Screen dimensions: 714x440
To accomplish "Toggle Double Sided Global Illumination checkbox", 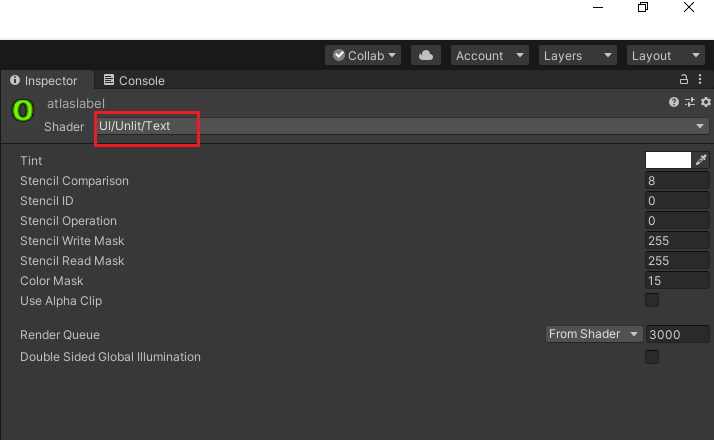I will [x=652, y=357].
